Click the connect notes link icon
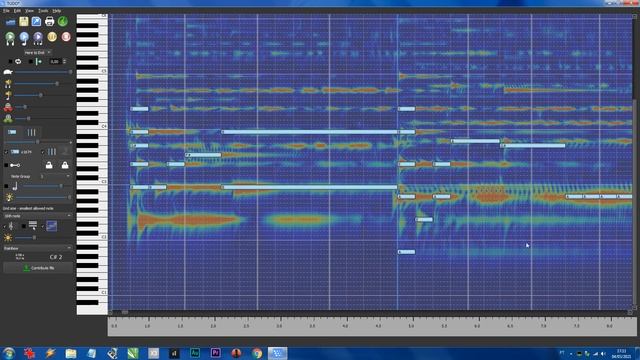Screen dimensions: 640x360 coord(15,165)
